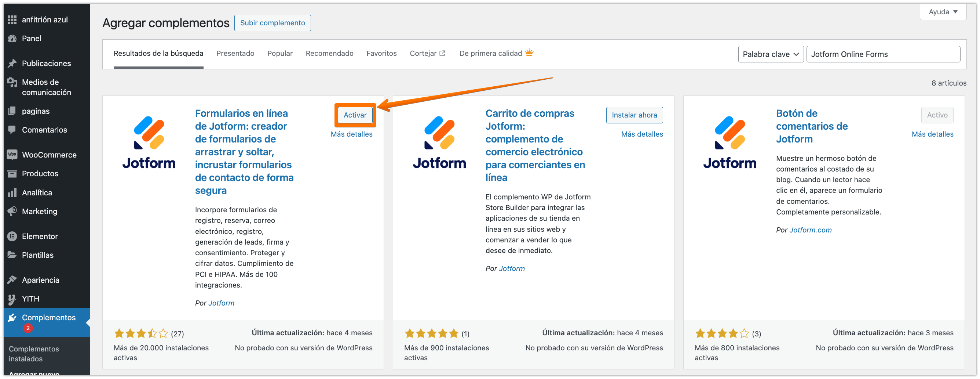Click the crown icon beside De primera calidad

tap(529, 53)
